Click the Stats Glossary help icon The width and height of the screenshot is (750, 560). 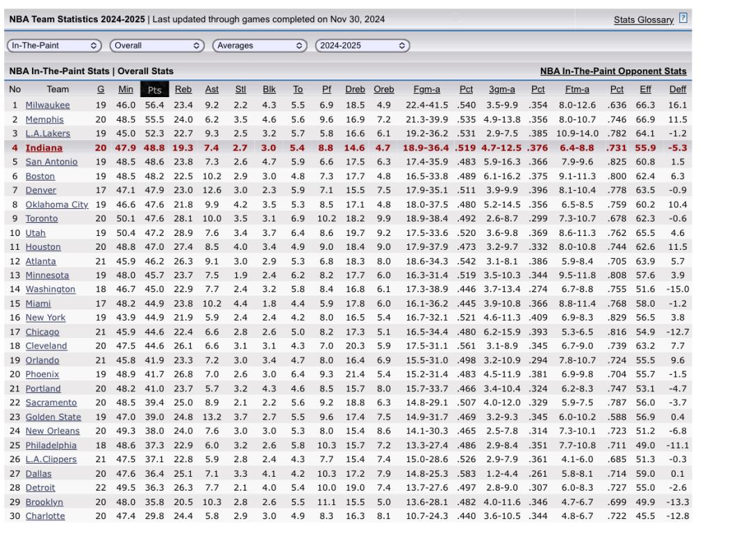coord(683,19)
